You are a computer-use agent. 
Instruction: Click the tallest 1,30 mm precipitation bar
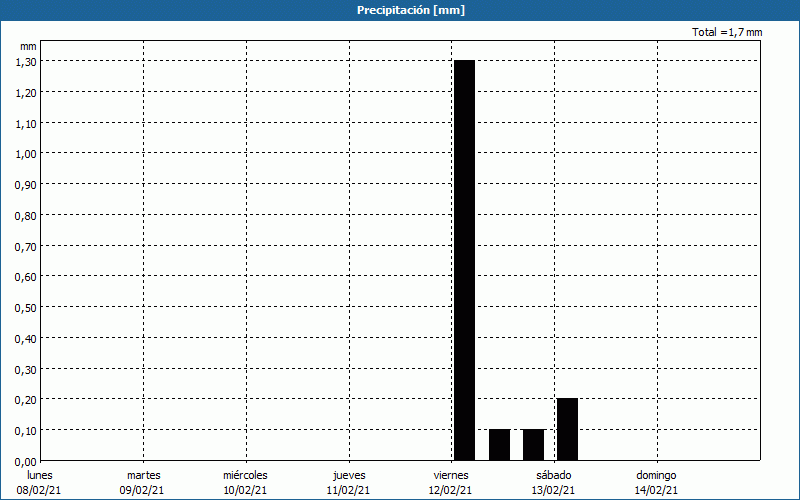pos(464,260)
